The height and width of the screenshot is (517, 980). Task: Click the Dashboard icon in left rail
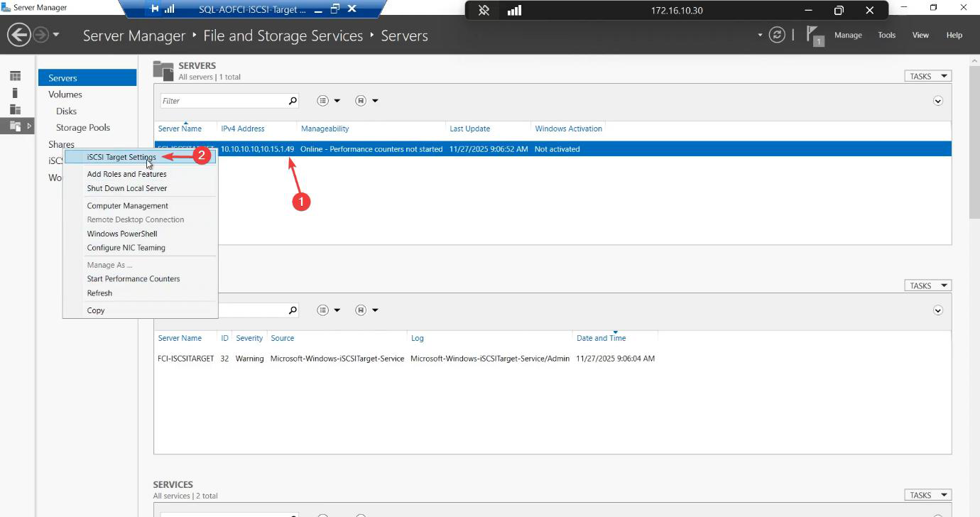[15, 76]
